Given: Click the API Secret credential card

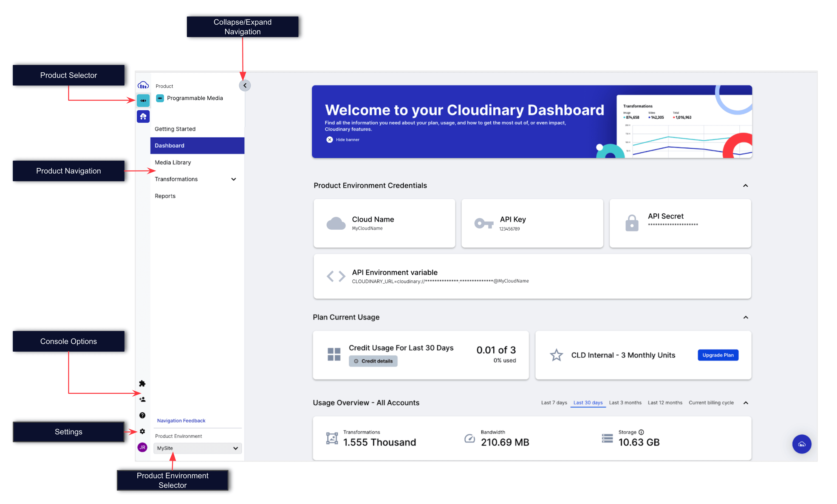Looking at the screenshot, I should (680, 223).
